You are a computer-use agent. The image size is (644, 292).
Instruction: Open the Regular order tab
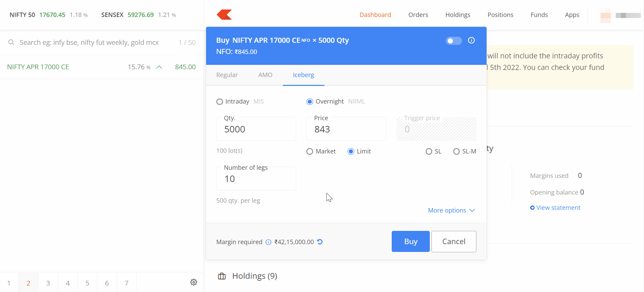[x=227, y=75]
